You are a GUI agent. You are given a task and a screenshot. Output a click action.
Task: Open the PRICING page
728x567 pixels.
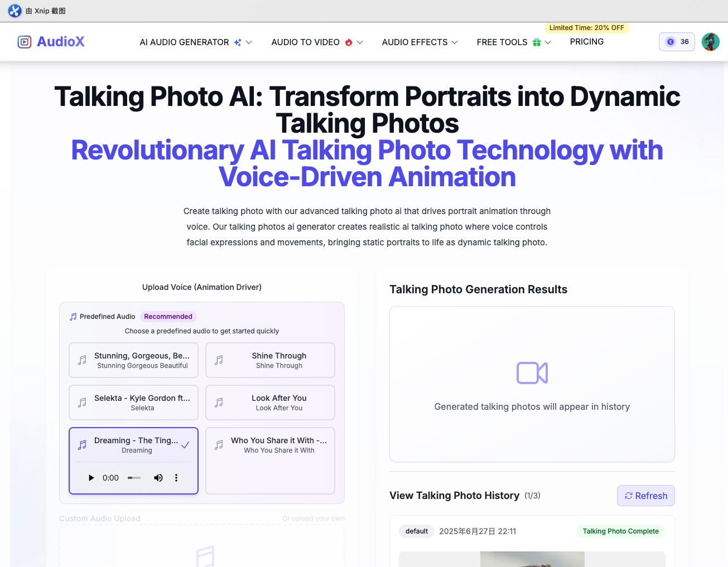586,41
